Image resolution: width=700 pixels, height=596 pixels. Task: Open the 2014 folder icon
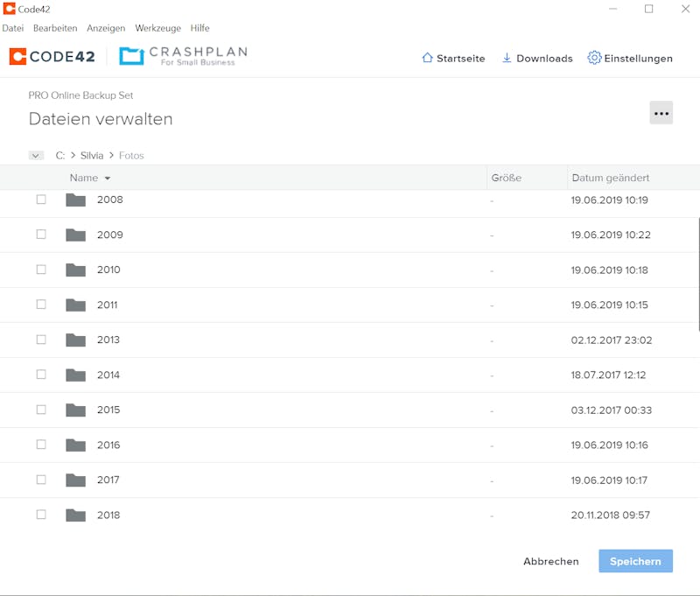(x=75, y=375)
